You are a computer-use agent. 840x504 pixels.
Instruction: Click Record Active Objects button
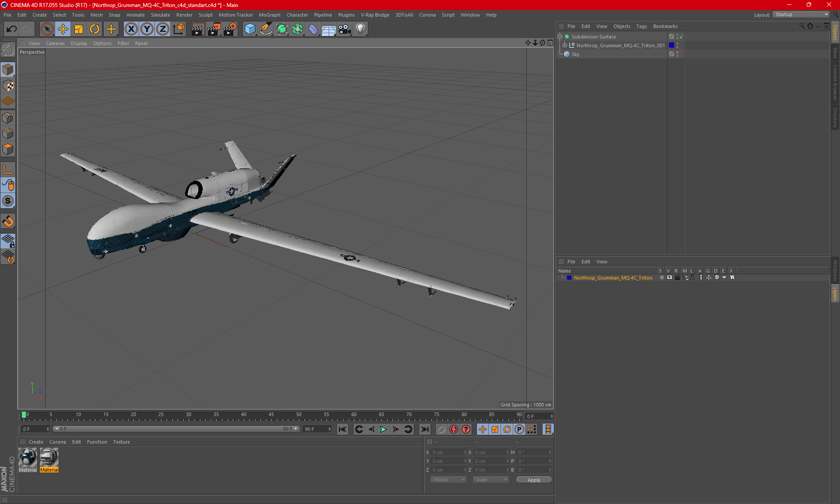click(x=441, y=429)
